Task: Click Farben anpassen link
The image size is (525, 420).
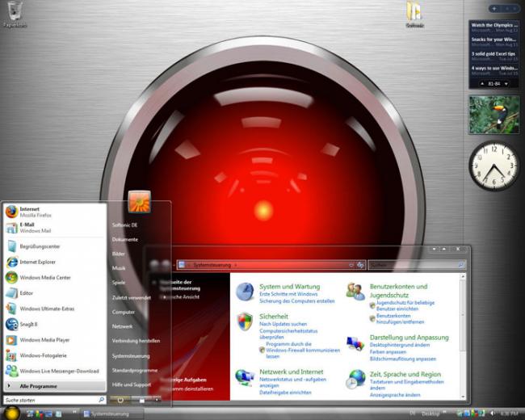Action: click(388, 352)
